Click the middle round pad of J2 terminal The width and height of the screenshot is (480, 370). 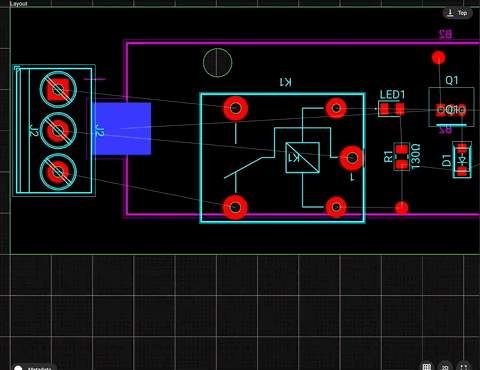pos(58,131)
